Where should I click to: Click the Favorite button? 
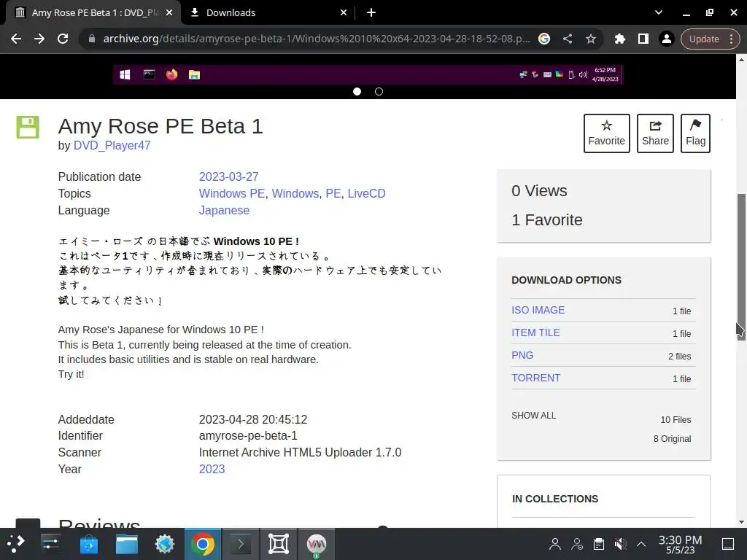[606, 133]
